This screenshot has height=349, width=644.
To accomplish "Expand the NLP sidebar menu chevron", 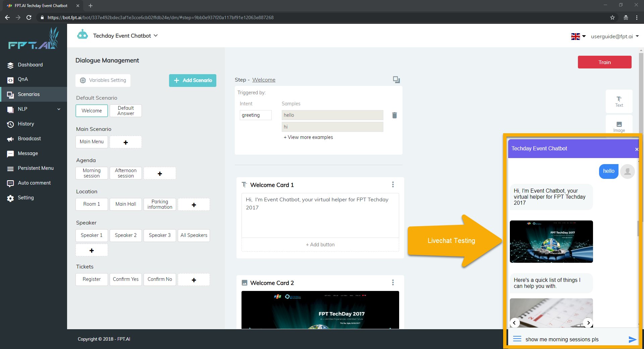I will (x=59, y=109).
